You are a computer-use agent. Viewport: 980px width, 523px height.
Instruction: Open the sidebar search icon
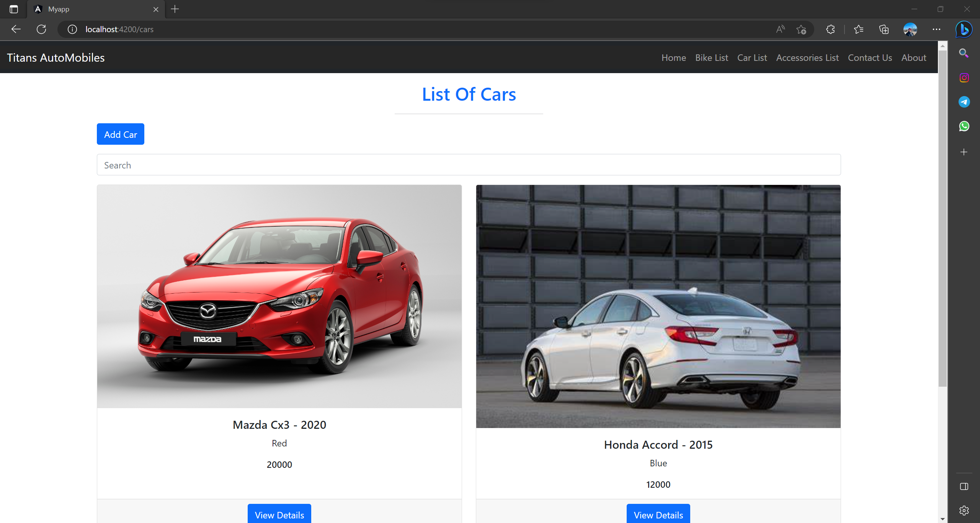964,53
